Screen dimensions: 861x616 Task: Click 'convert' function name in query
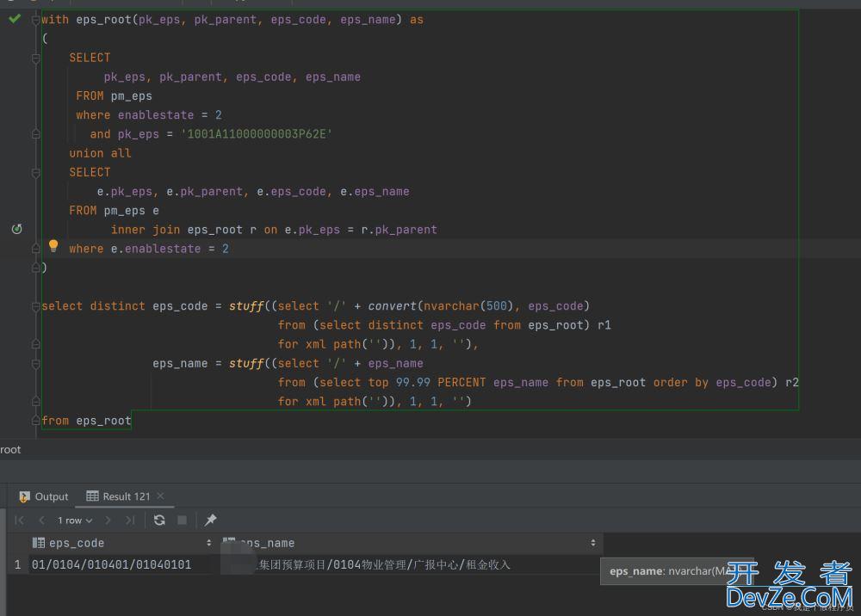point(392,306)
